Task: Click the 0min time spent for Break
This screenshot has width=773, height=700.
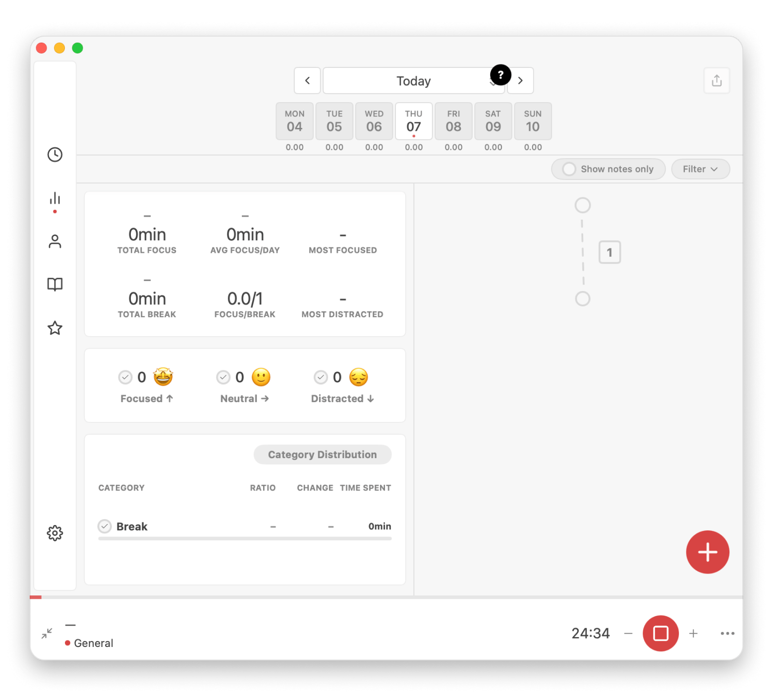Action: 380,526
